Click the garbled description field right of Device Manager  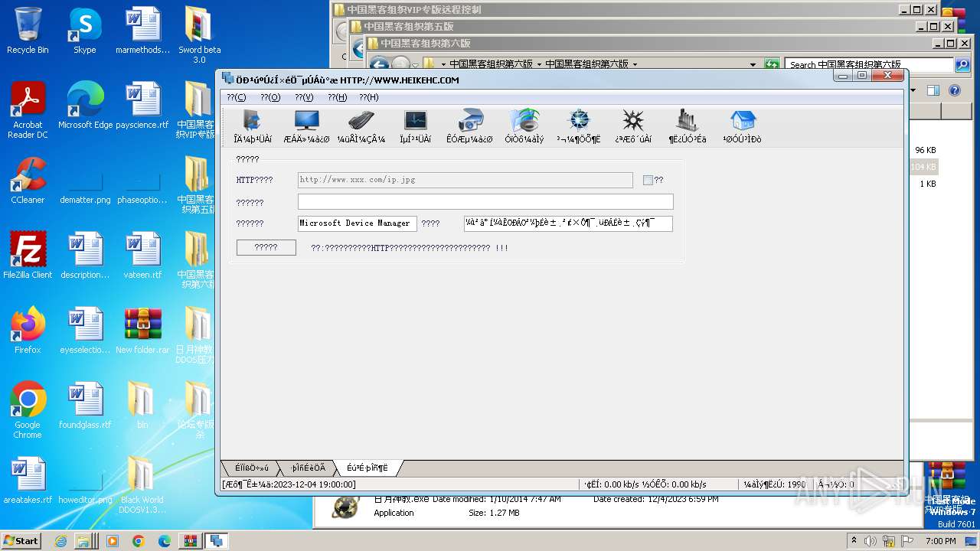(568, 223)
